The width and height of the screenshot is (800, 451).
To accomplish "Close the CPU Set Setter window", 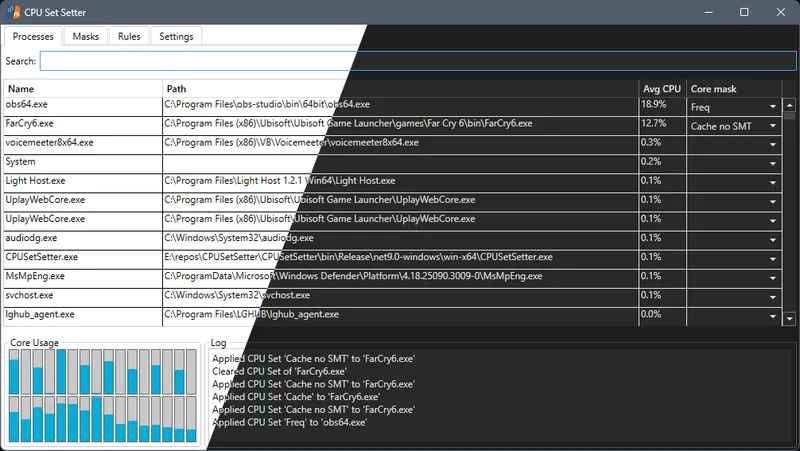I will click(x=781, y=12).
